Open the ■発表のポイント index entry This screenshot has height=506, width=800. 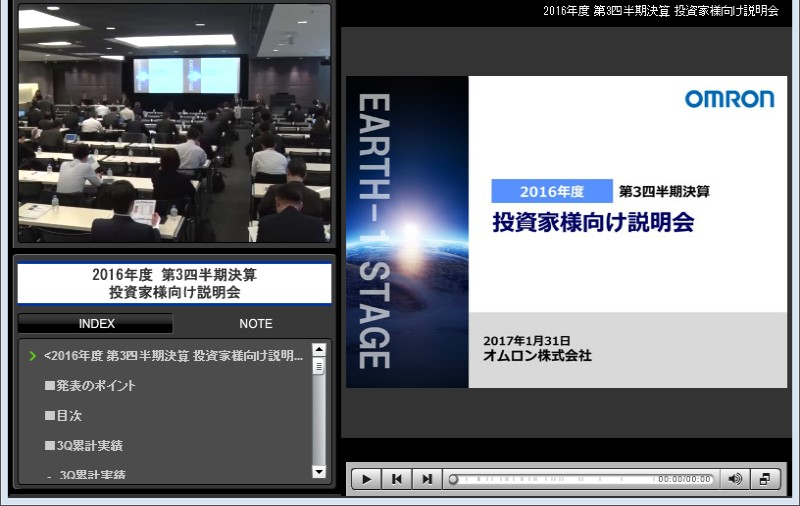pos(90,385)
